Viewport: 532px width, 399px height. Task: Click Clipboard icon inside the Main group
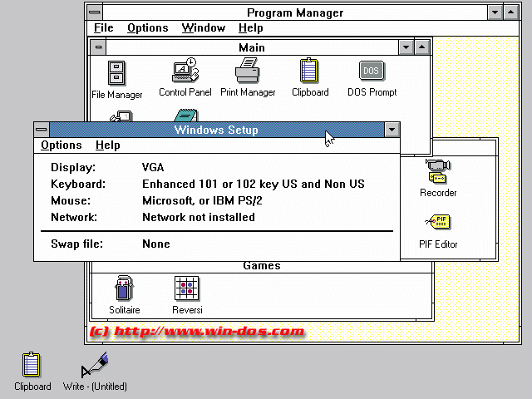(x=310, y=72)
